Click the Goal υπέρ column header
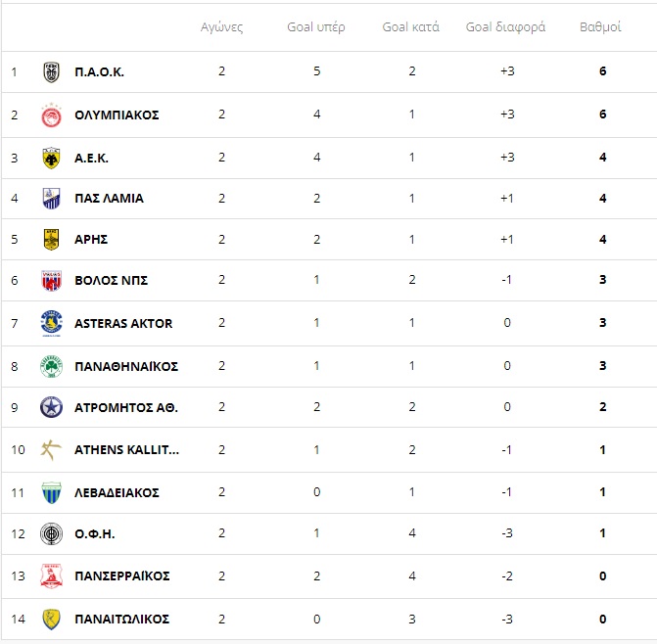Viewport: 657px width, 644px height. (x=316, y=27)
